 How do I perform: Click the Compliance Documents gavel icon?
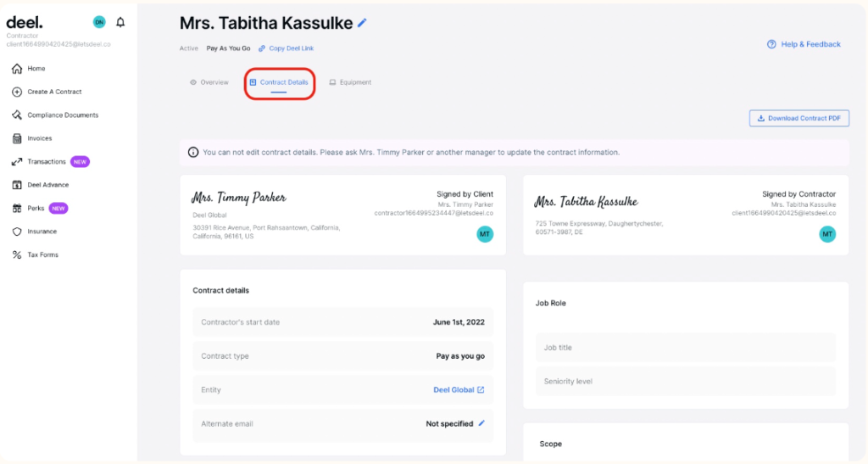[x=17, y=115]
